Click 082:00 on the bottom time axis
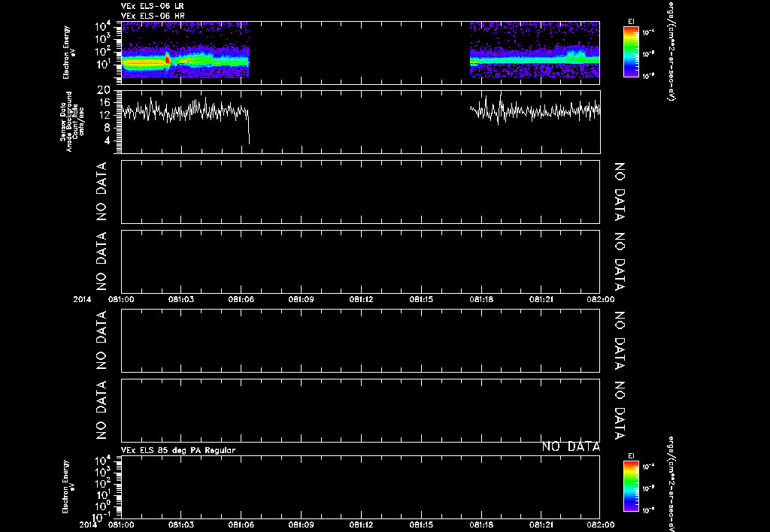The height and width of the screenshot is (532, 770). click(601, 524)
